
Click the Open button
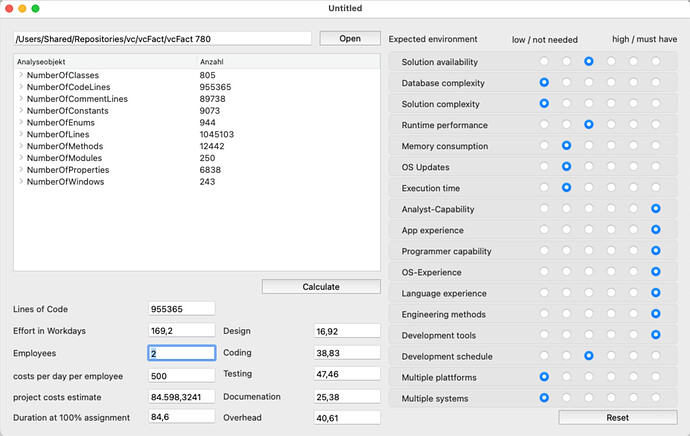[350, 38]
